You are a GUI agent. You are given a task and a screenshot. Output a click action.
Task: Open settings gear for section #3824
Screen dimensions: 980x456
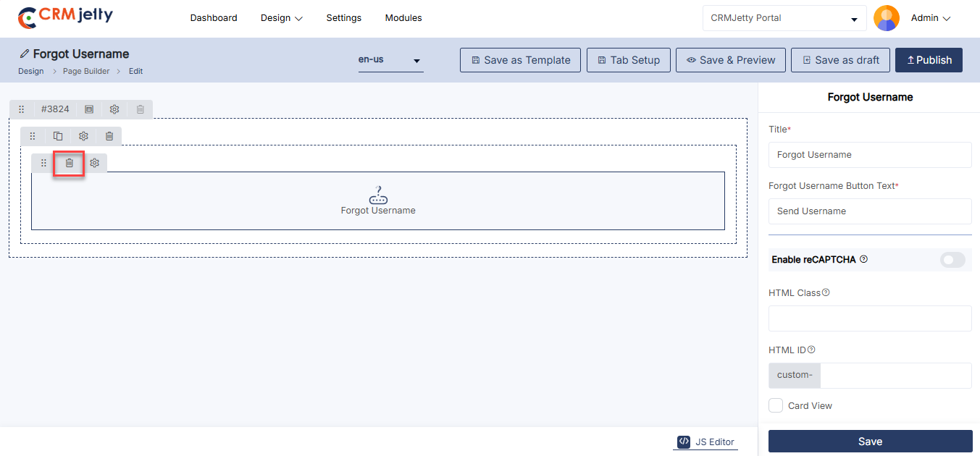coord(114,109)
